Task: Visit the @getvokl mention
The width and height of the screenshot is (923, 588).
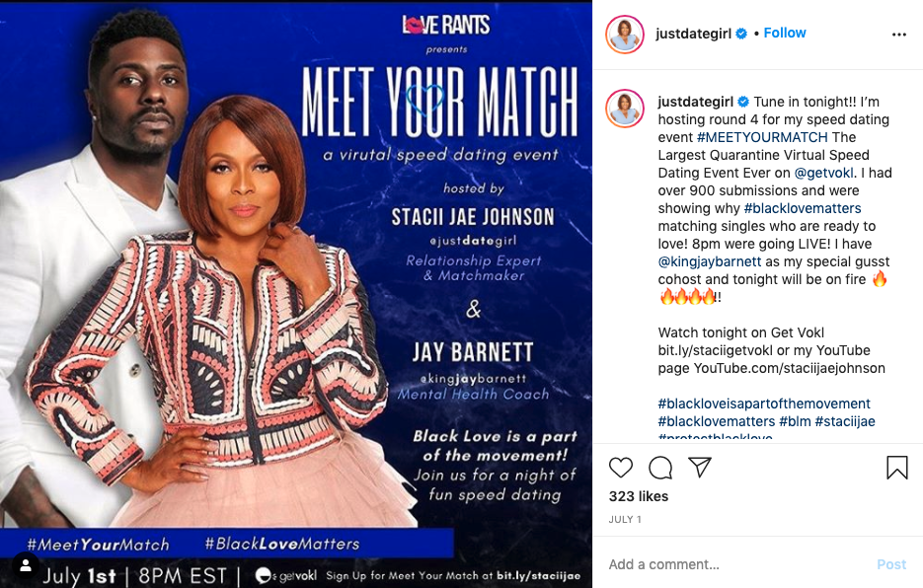Action: click(823, 173)
